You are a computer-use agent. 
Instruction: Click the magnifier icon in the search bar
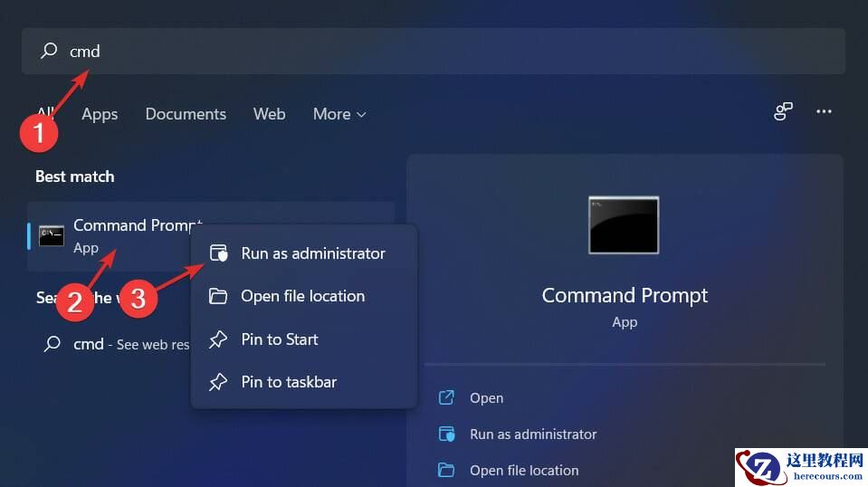coord(49,52)
